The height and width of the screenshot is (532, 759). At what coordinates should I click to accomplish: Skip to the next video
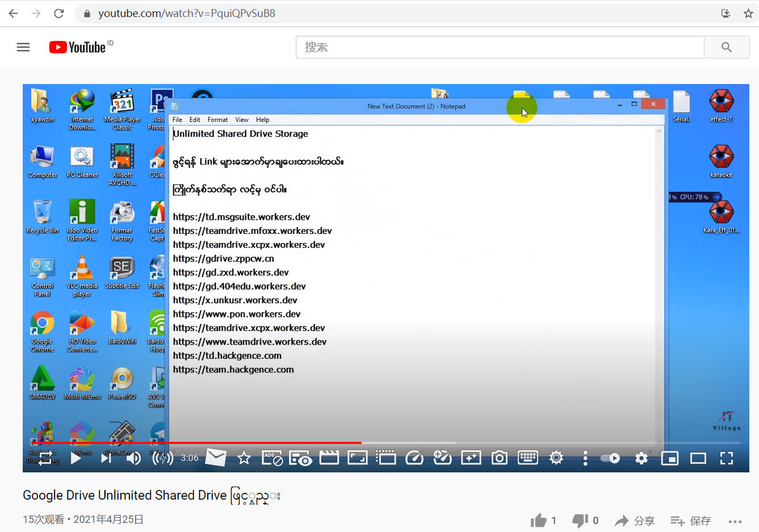pyautogui.click(x=106, y=458)
